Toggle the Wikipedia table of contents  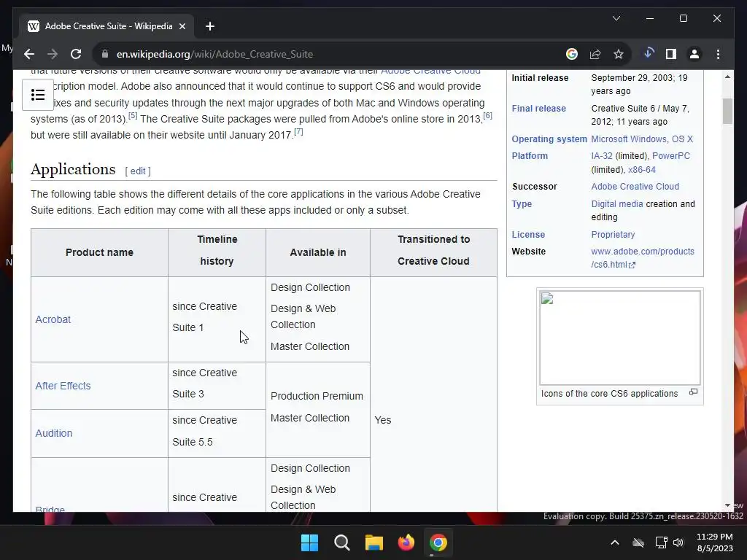[38, 95]
